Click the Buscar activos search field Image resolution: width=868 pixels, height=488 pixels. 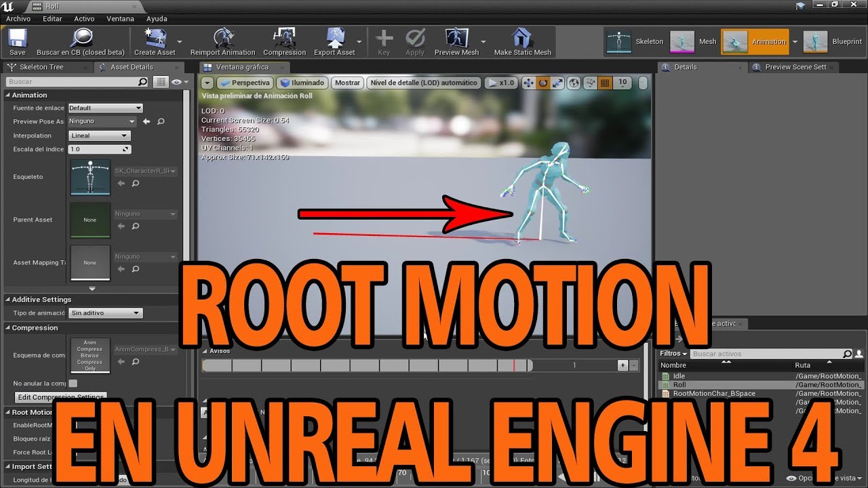coord(771,354)
